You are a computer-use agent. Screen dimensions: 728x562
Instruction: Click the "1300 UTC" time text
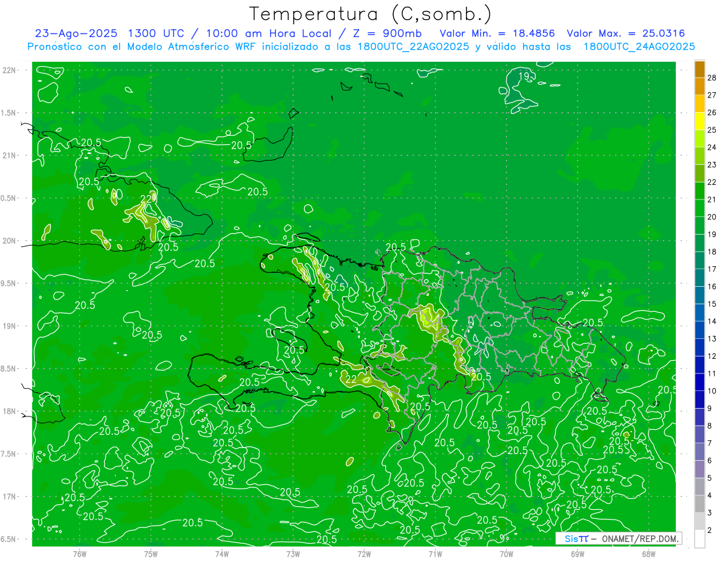tap(157, 33)
